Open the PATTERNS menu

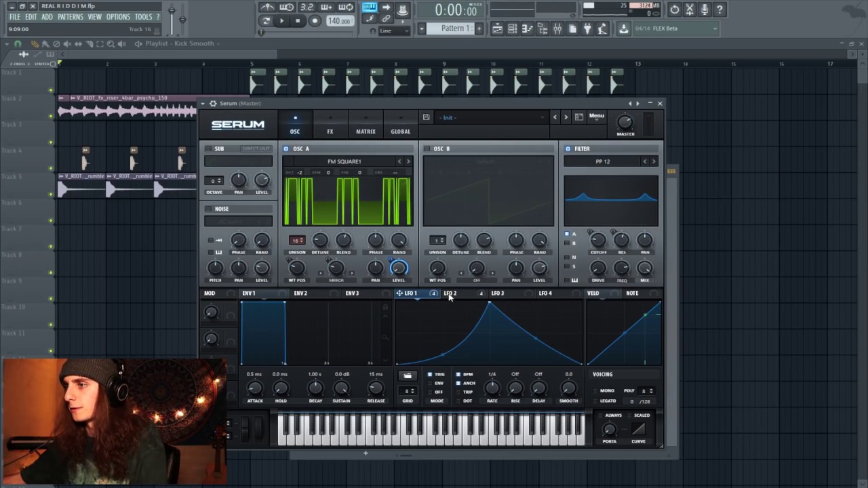point(70,17)
